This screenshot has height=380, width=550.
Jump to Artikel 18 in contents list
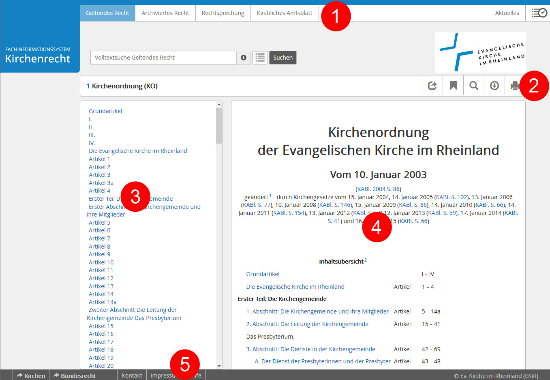pyautogui.click(x=101, y=349)
